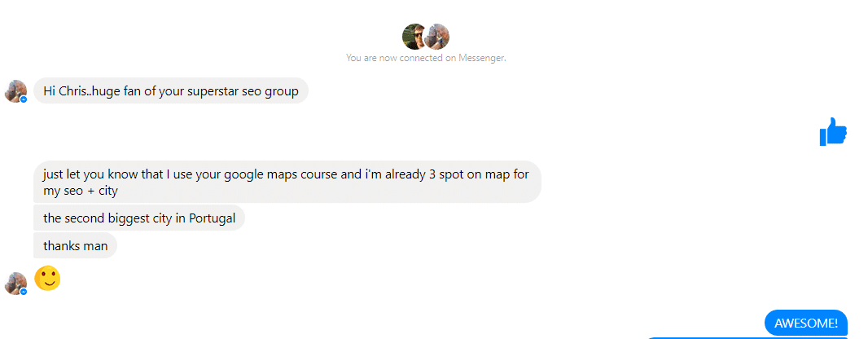Click the left profile picture at top center
The image size is (868, 339).
coord(414,37)
